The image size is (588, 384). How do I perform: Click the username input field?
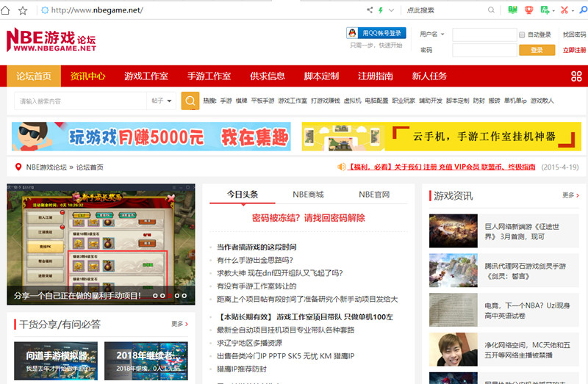coord(484,35)
